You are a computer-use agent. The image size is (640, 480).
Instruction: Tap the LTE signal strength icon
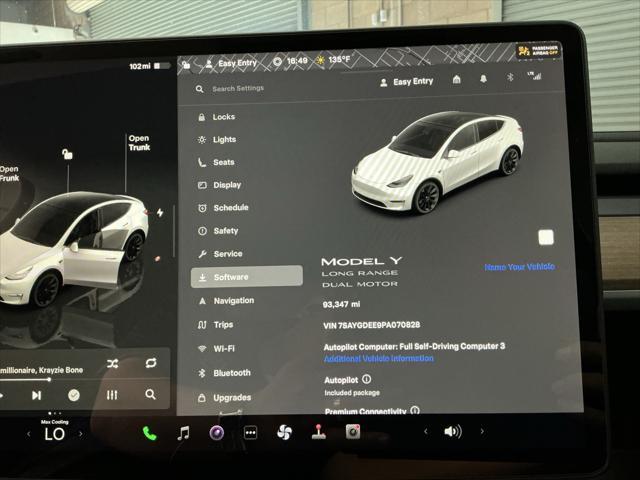pyautogui.click(x=534, y=76)
